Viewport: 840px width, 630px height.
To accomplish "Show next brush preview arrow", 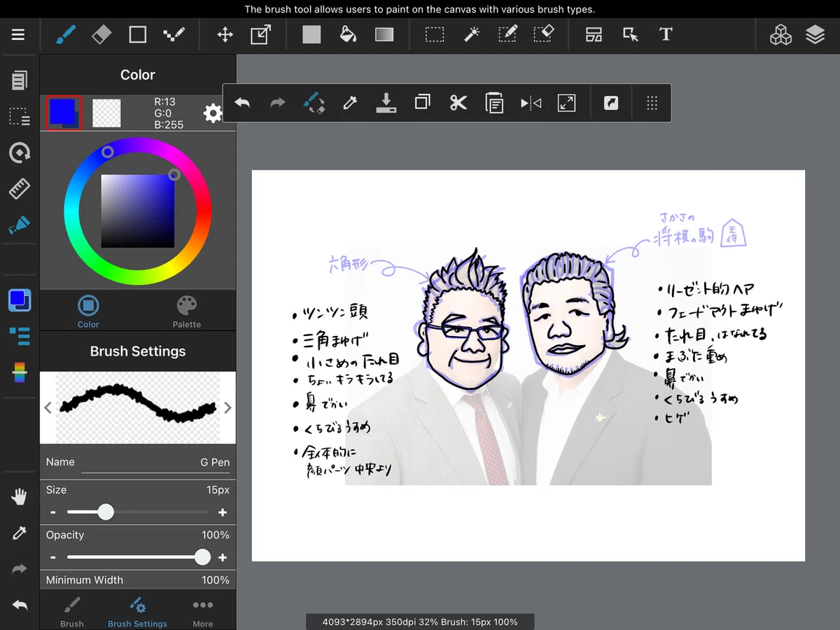I will click(227, 408).
